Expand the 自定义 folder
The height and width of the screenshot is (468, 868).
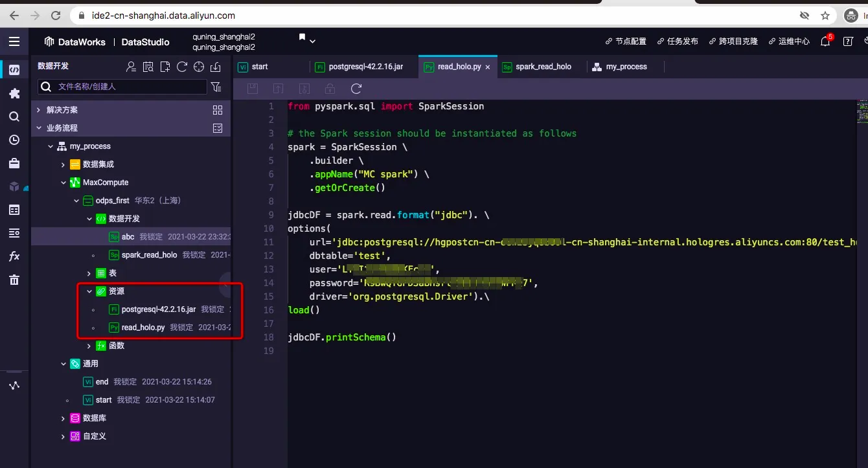[x=63, y=436]
